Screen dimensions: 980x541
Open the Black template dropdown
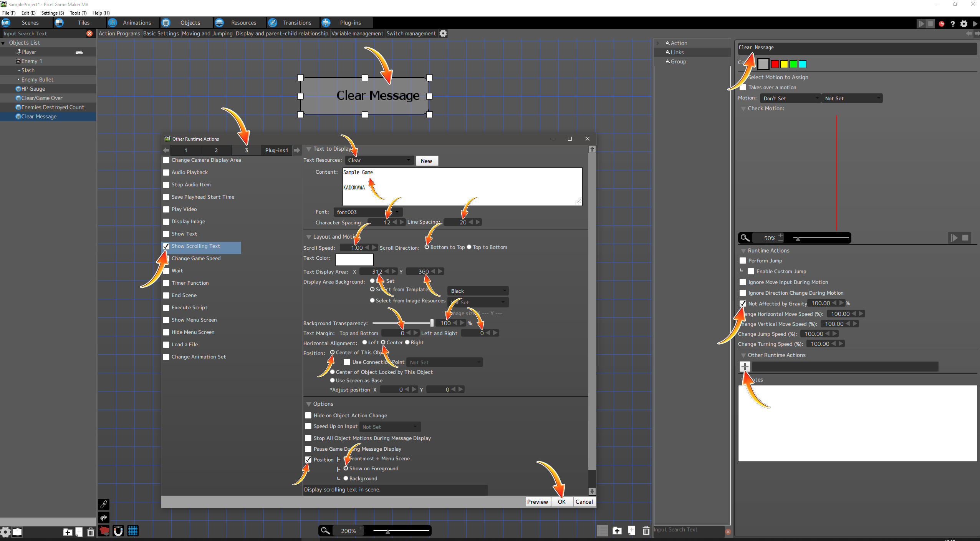tap(478, 291)
